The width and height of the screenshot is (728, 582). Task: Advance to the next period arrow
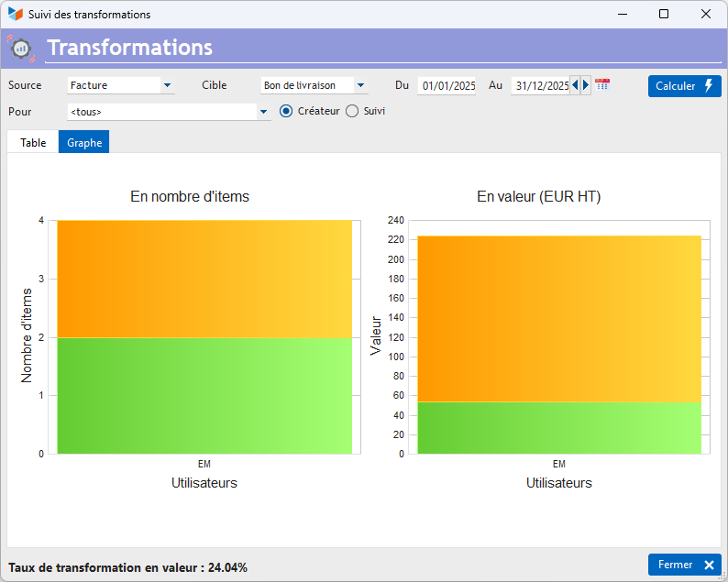586,85
